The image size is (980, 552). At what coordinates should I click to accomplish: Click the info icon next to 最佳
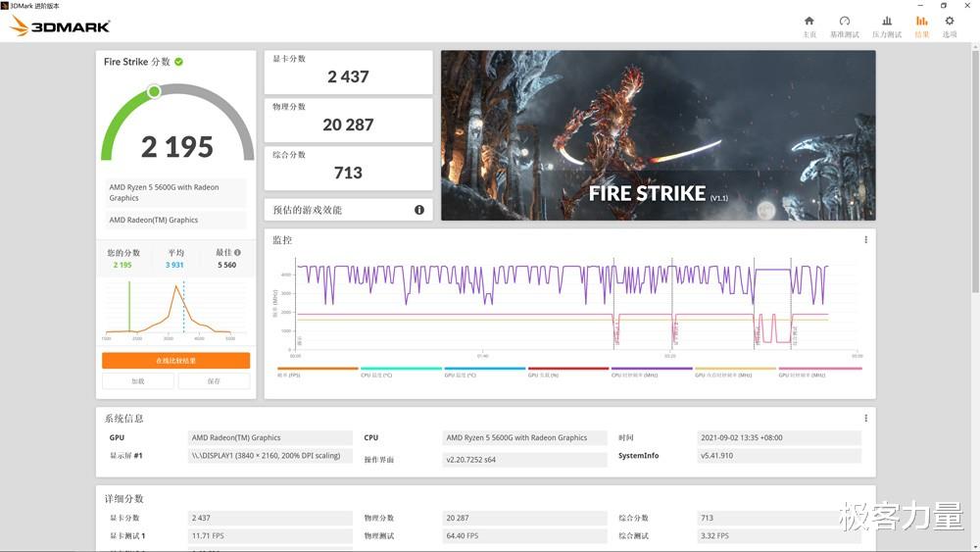click(x=237, y=253)
